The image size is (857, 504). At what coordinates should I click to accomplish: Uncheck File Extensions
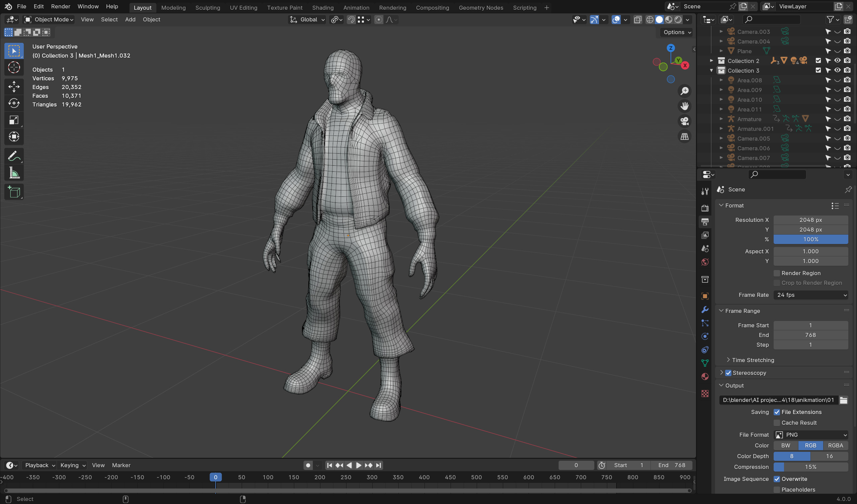[777, 412]
